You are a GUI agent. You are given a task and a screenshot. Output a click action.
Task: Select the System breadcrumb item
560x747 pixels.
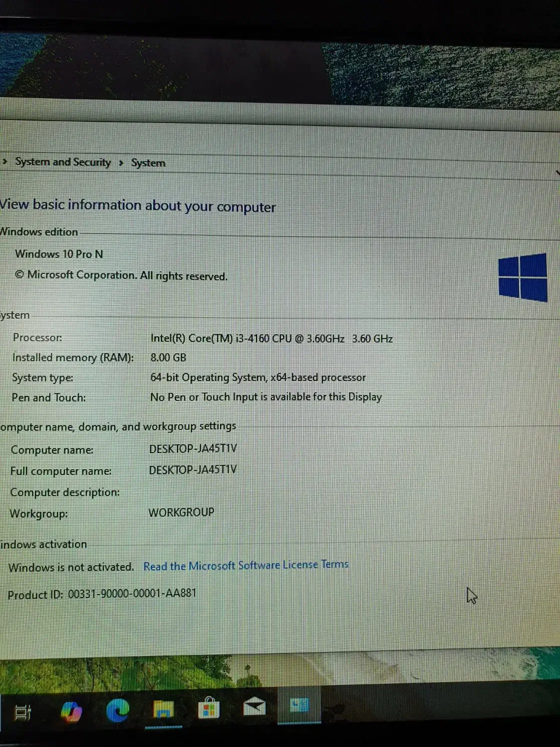(148, 163)
